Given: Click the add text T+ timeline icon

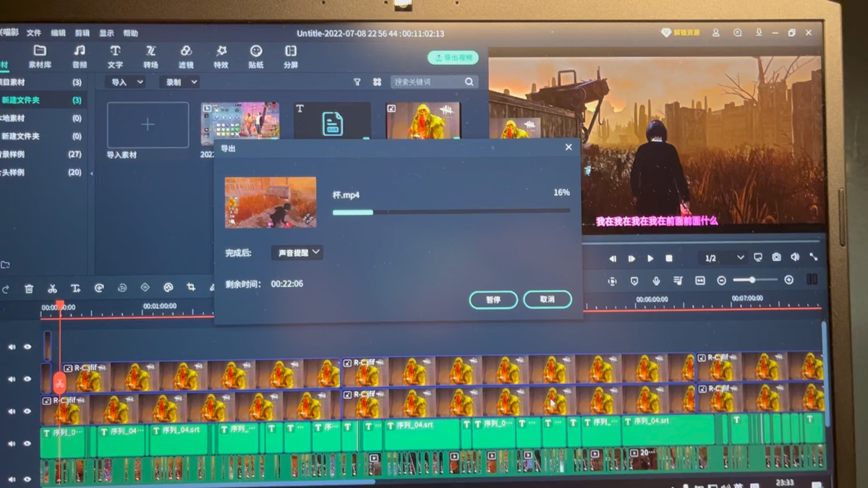Looking at the screenshot, I should [75, 288].
